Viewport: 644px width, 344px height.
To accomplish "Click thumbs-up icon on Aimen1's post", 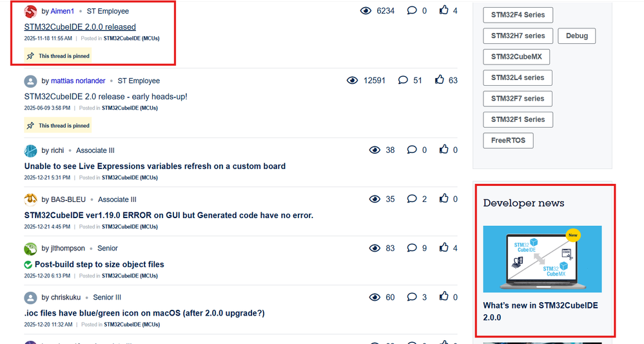I will point(444,10).
